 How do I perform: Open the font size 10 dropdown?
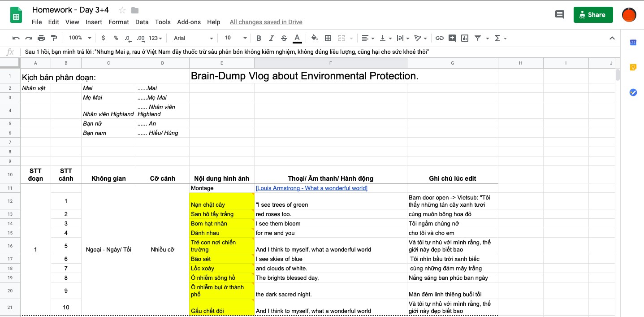(236, 38)
